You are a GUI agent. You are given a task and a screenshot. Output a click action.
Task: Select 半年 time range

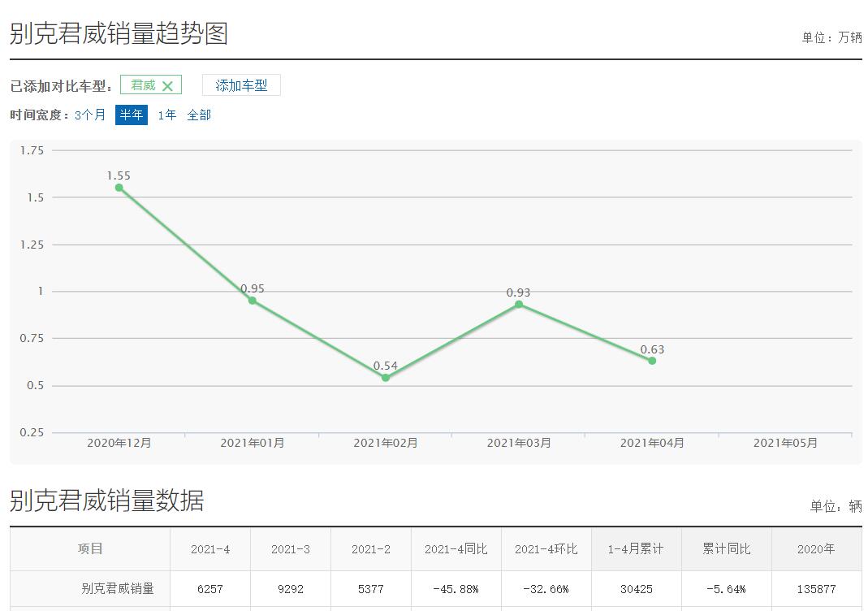(x=132, y=115)
